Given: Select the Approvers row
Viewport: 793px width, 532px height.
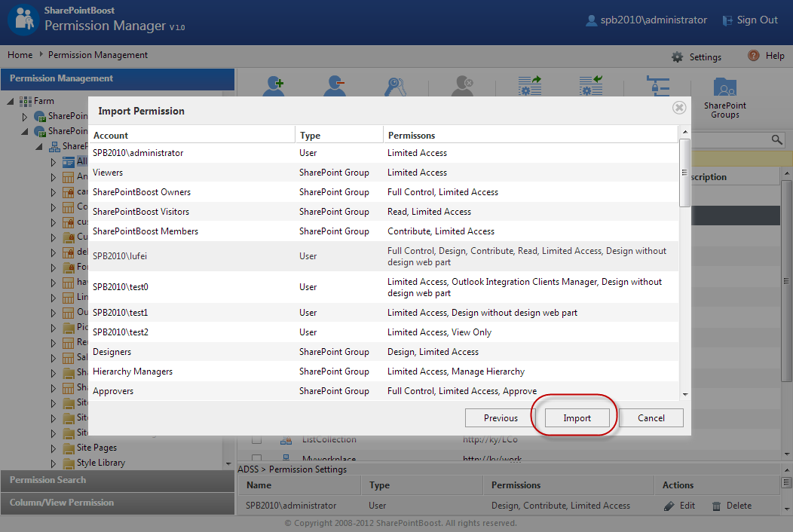Looking at the screenshot, I should click(384, 391).
